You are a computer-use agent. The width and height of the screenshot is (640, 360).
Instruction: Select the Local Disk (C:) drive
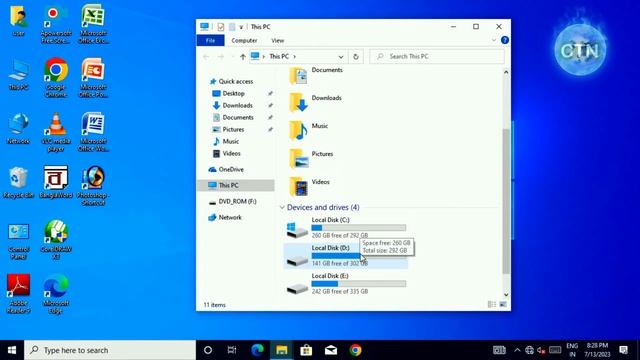click(346, 228)
